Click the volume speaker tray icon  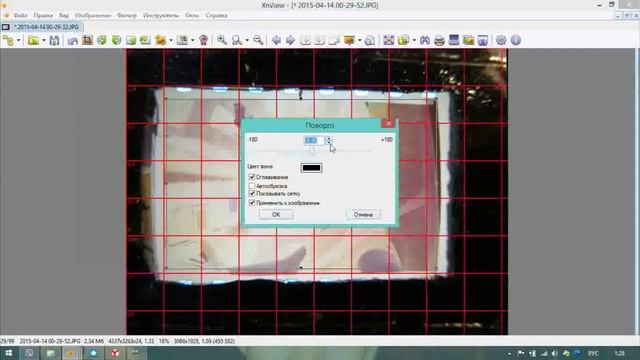[x=554, y=353]
